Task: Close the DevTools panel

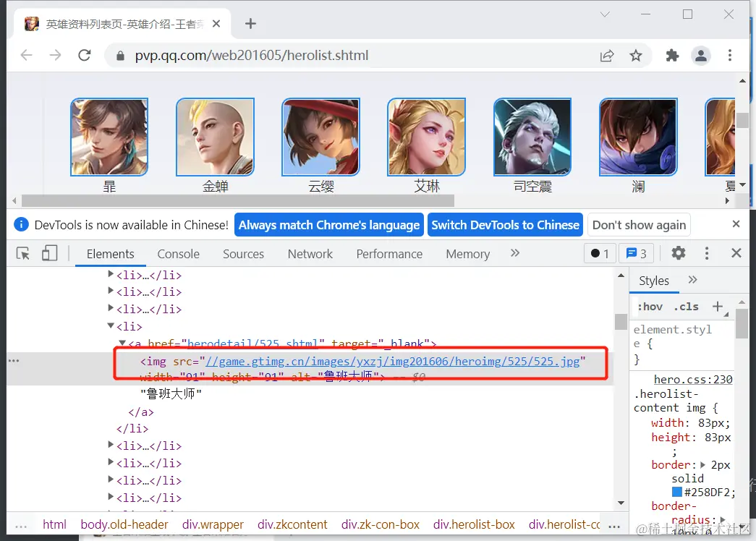Action: point(736,253)
